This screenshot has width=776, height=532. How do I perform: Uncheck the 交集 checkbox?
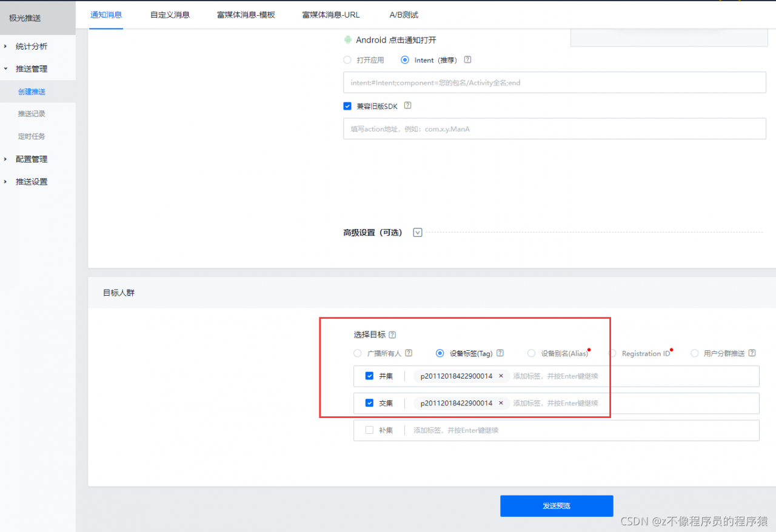click(369, 403)
